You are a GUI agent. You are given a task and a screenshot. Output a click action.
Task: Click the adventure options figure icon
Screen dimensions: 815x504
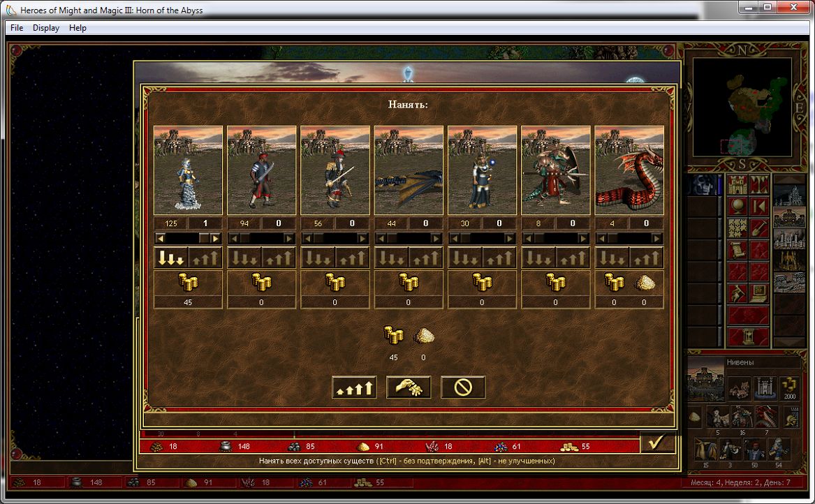point(737,294)
